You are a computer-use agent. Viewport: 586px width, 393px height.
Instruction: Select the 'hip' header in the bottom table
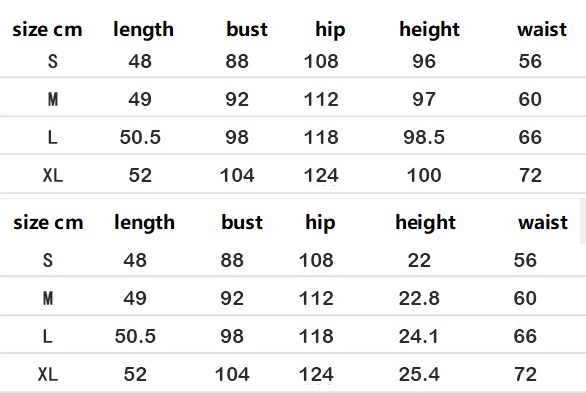(x=320, y=223)
